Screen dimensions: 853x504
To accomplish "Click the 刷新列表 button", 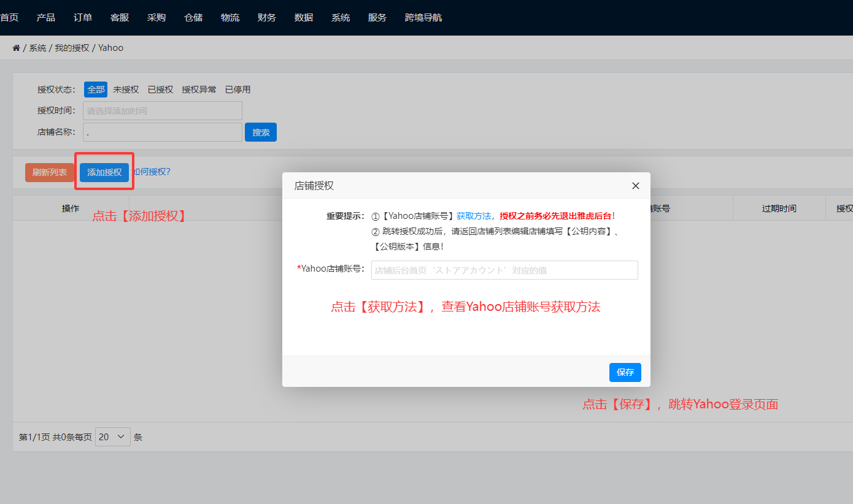I will (x=50, y=173).
